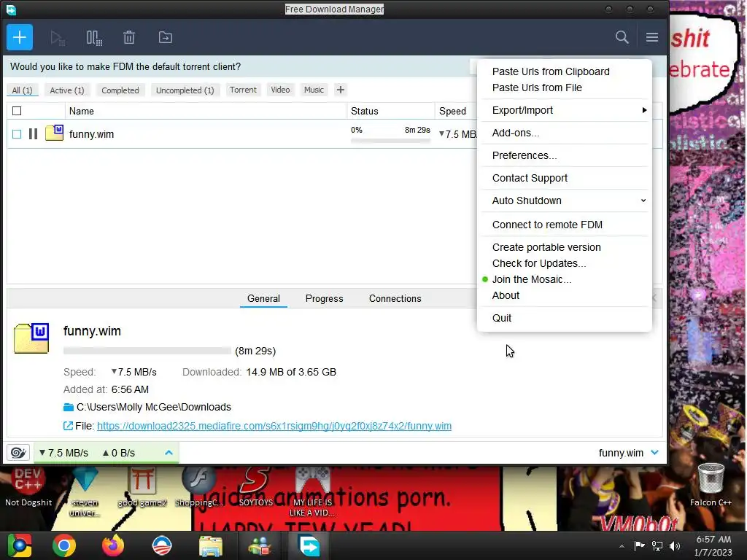Check the funny.wim row checkbox
Screen dimensions: 747x560
17,134
